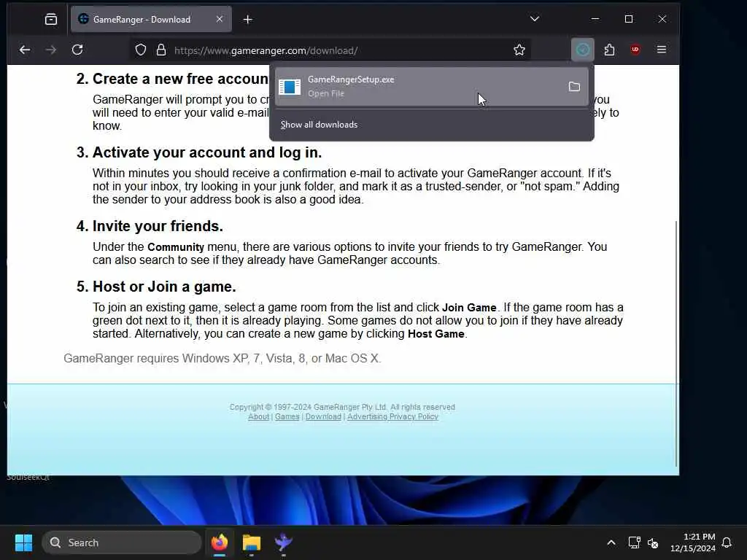
Task: Click the site security padlock icon
Action: pyautogui.click(x=161, y=50)
